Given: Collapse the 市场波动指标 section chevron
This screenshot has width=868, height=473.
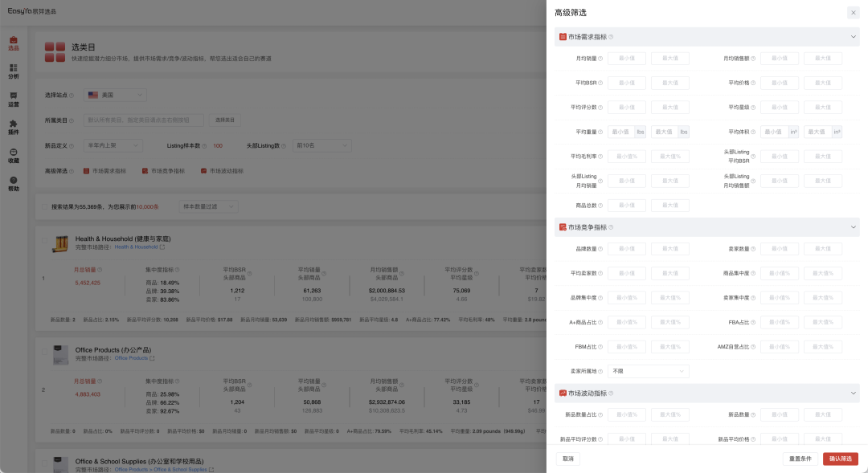Looking at the screenshot, I should 853,393.
